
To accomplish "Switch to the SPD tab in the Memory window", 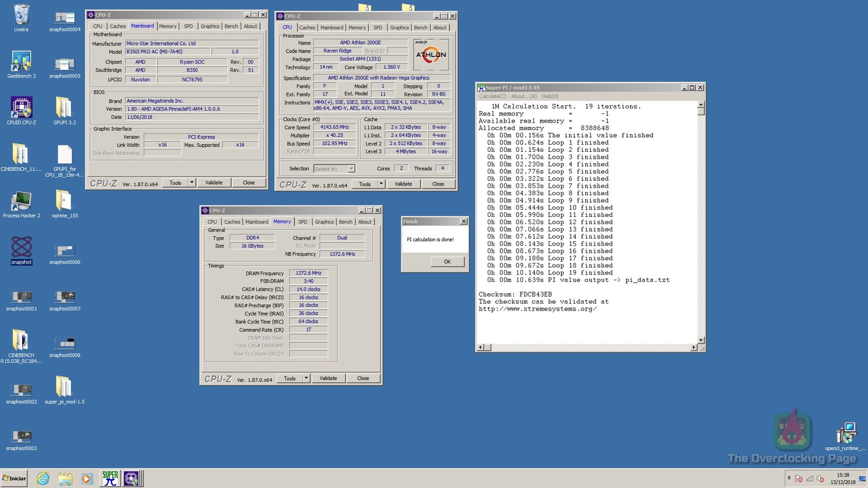I will click(303, 222).
